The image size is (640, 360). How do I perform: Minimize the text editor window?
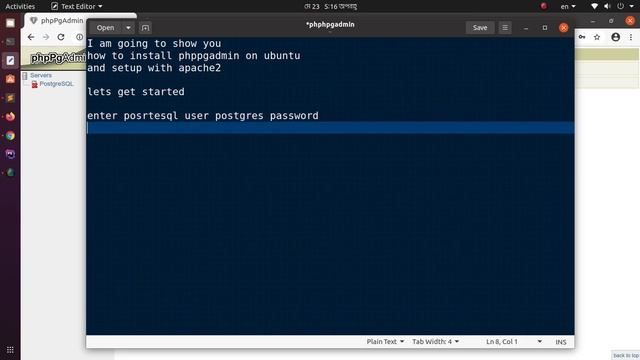pyautogui.click(x=526, y=28)
